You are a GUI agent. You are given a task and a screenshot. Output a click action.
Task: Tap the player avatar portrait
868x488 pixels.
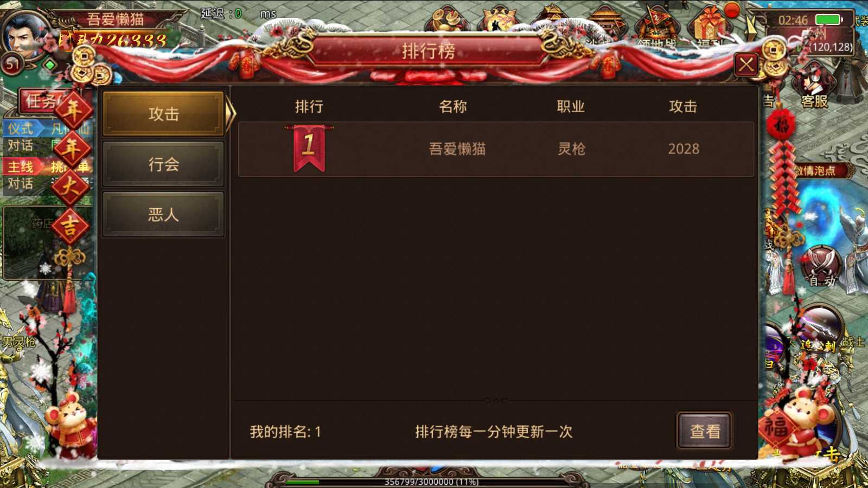24,34
